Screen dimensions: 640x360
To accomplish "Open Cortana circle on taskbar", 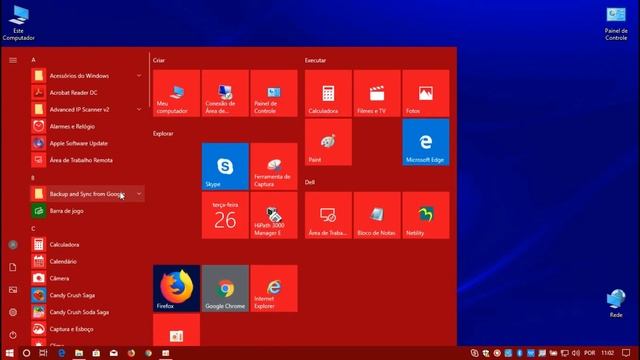I will click(x=26, y=353).
